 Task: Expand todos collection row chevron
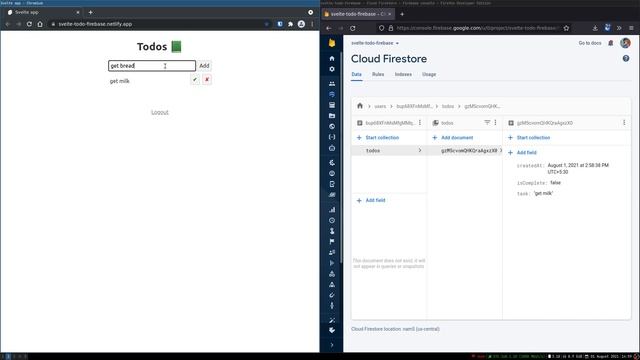coord(420,150)
